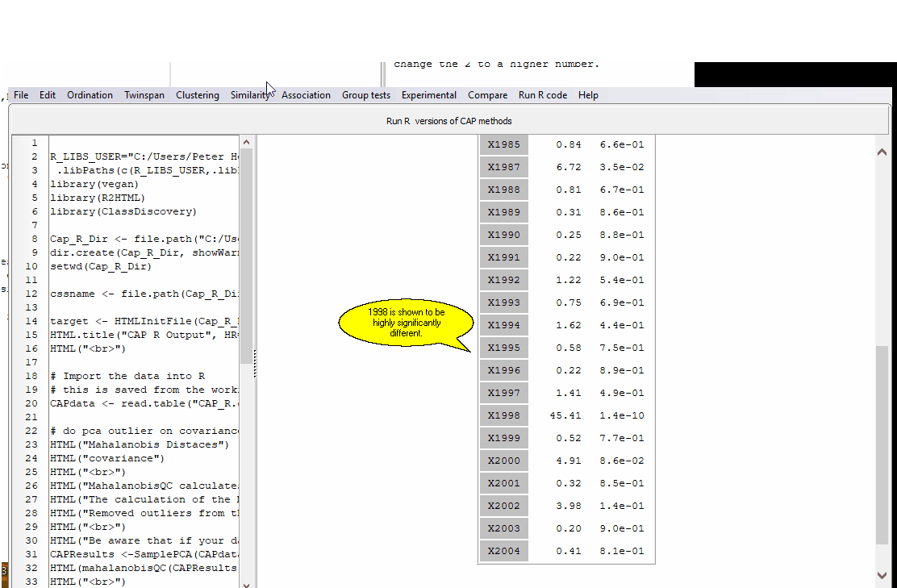Image resolution: width=897 pixels, height=588 pixels.
Task: Open the Compare menu
Action: [487, 95]
